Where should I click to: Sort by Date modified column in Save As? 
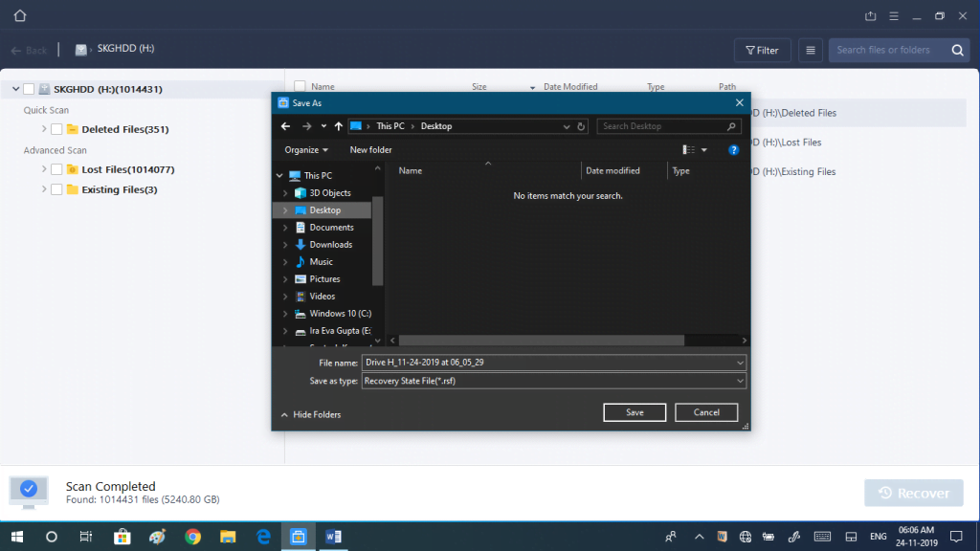[x=612, y=170]
